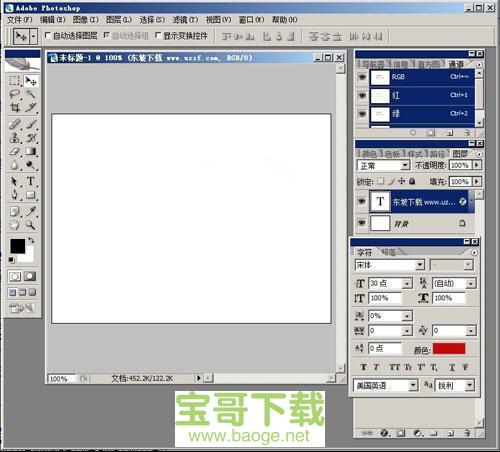Open the 不透明度 opacity arrow

[477, 165]
